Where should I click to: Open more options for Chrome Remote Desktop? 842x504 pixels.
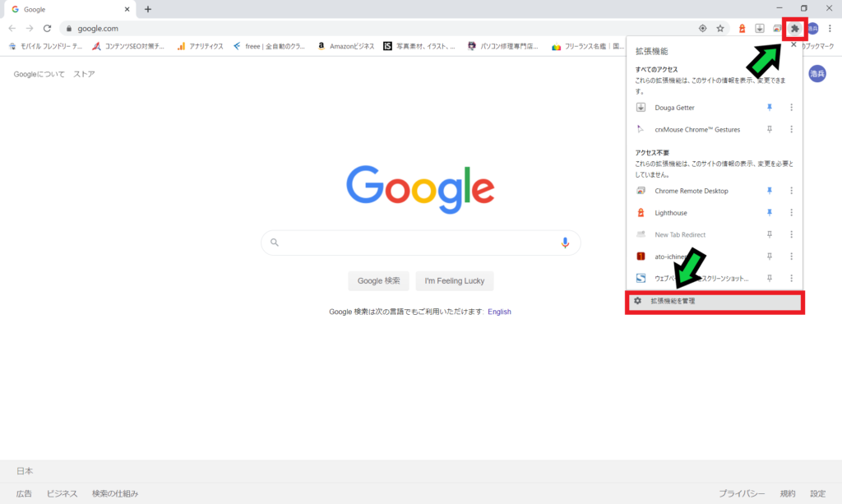point(791,191)
